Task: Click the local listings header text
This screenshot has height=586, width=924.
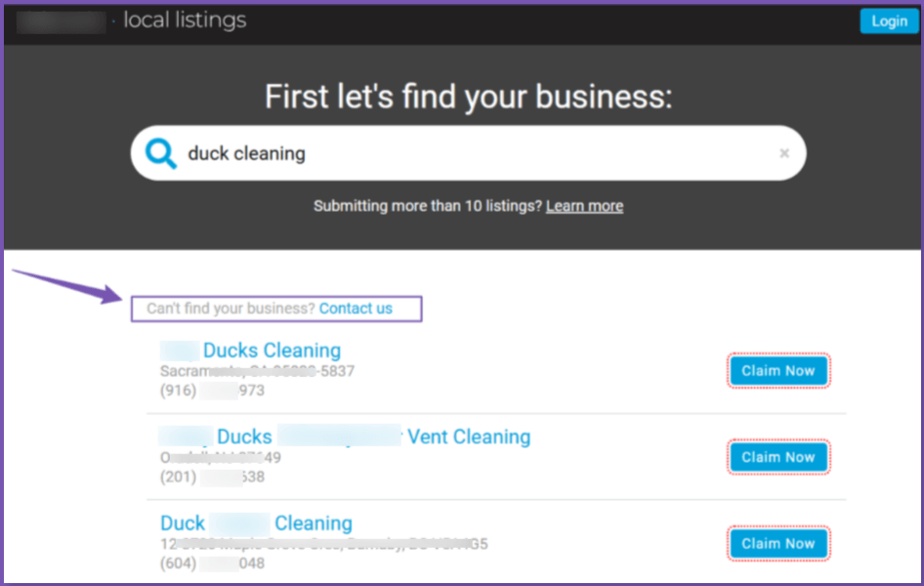Action: pos(185,21)
